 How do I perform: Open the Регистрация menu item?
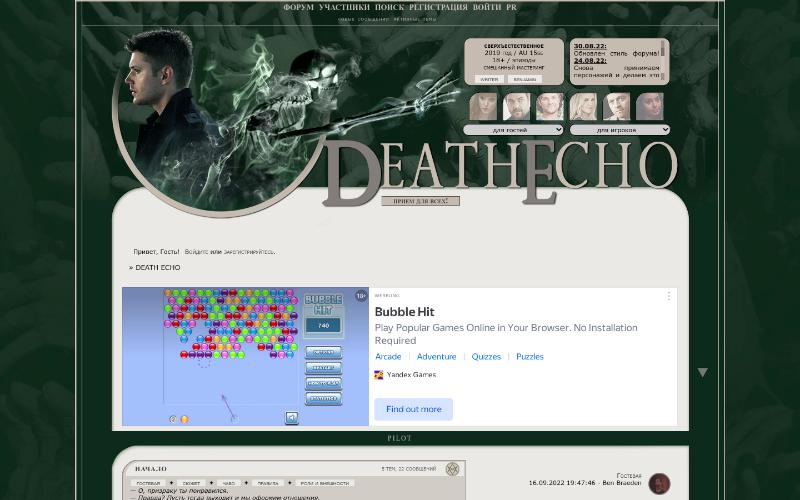[x=438, y=7]
